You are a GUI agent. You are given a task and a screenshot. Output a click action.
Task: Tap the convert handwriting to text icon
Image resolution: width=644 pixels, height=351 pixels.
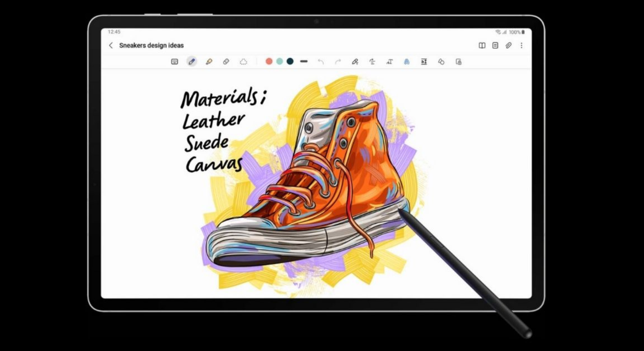pos(389,62)
